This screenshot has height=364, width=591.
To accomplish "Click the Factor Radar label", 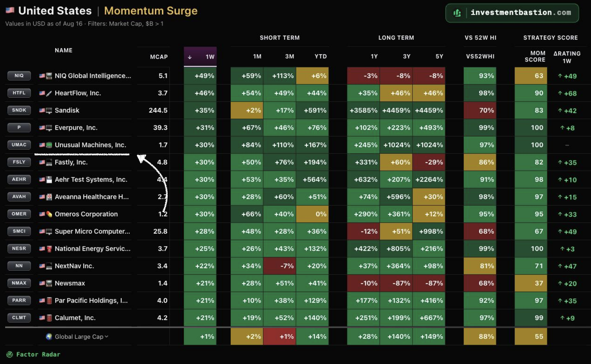I will pos(38,354).
